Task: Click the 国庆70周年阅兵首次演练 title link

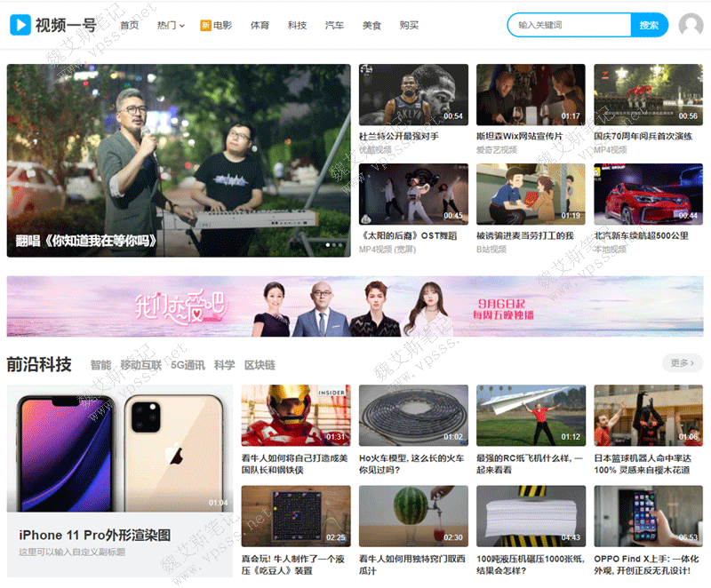Action: click(643, 137)
